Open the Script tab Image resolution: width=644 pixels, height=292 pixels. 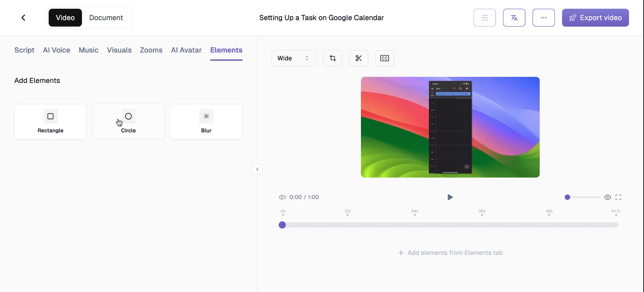24,50
